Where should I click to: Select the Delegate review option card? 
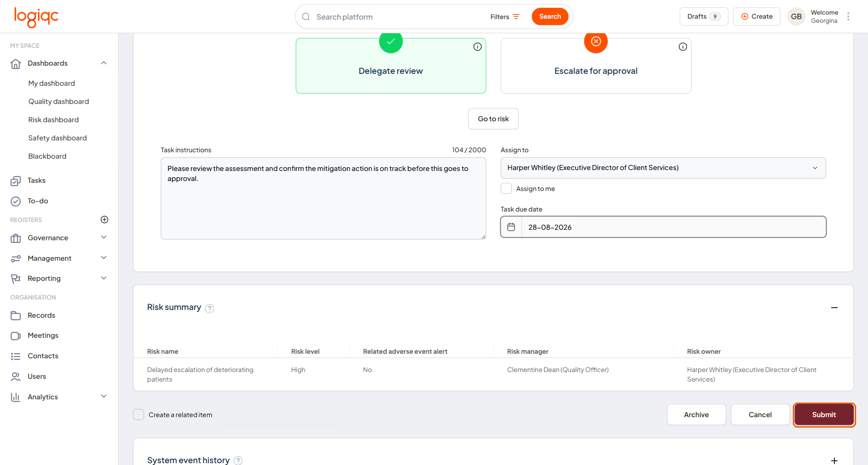point(391,66)
